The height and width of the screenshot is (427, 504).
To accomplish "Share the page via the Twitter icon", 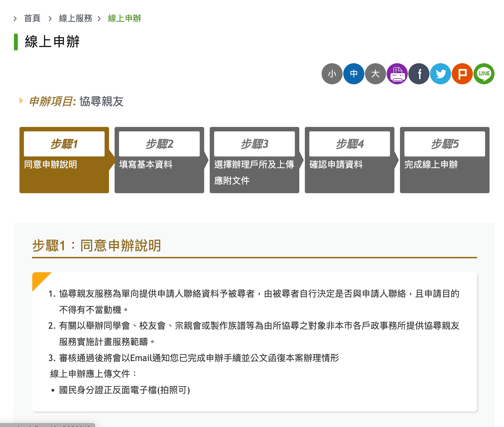I will (440, 73).
